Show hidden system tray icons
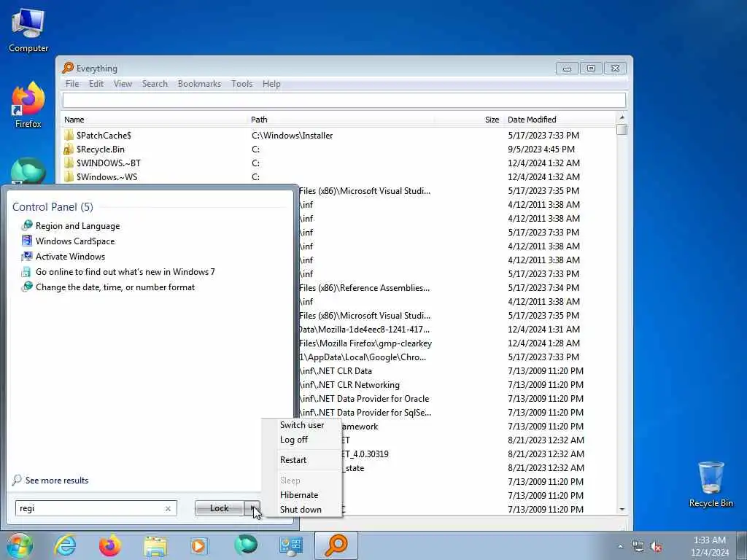 [620, 547]
